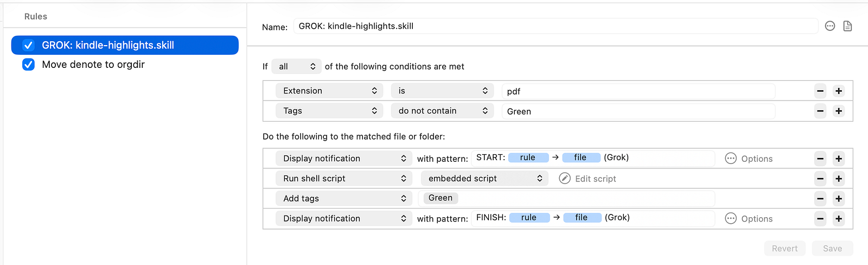The image size is (868, 265).
Task: Remove the Tags condition with its minus button
Action: pos(820,111)
